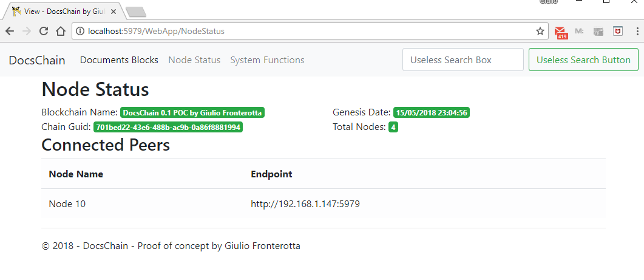Click the browser back arrow

click(10, 31)
